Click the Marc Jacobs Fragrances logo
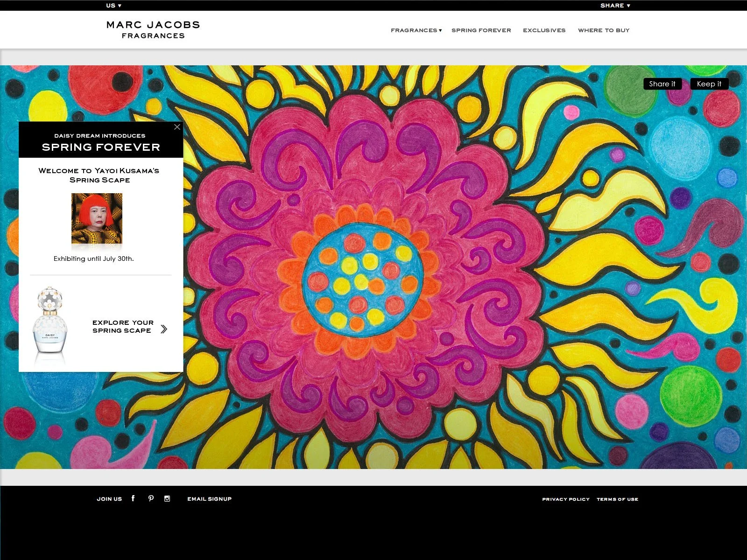Viewport: 747px width, 560px height. (153, 30)
